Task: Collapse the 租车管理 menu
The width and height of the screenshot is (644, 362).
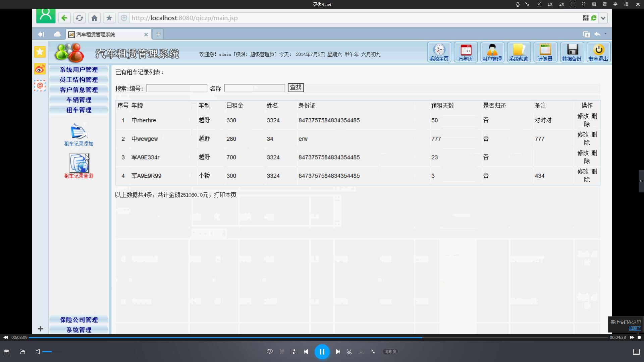Action: click(79, 110)
